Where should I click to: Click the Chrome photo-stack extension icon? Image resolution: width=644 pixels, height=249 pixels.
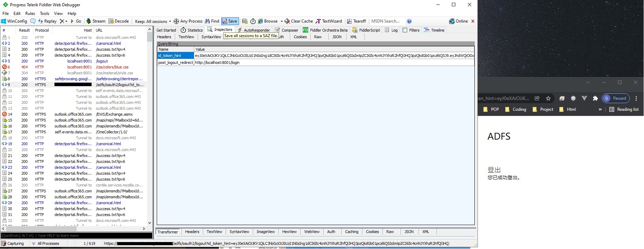point(562,98)
